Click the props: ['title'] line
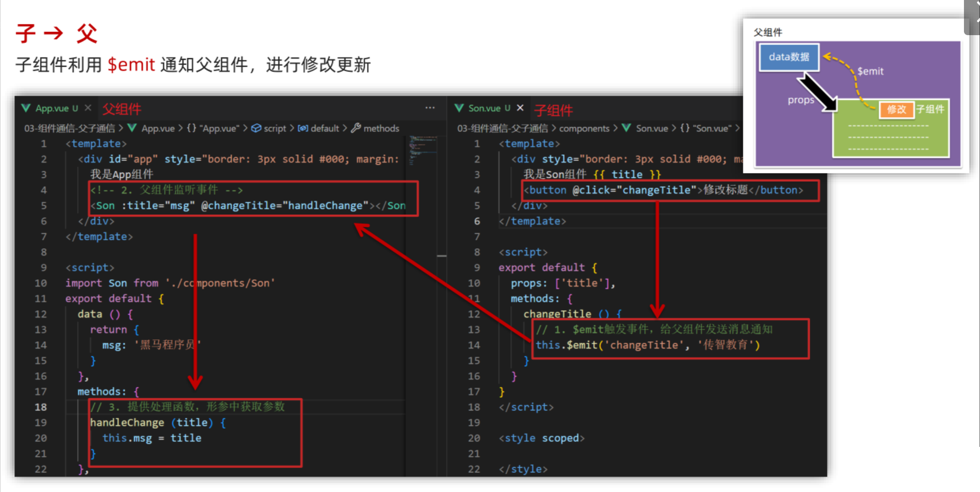 pyautogui.click(x=563, y=283)
